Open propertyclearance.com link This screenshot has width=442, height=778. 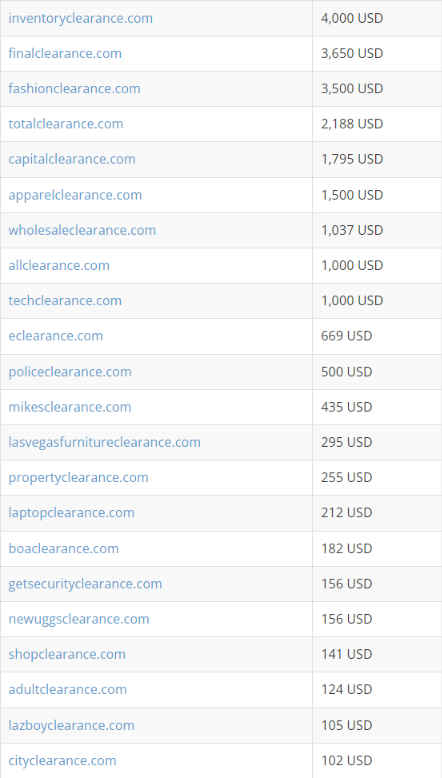[x=78, y=477]
